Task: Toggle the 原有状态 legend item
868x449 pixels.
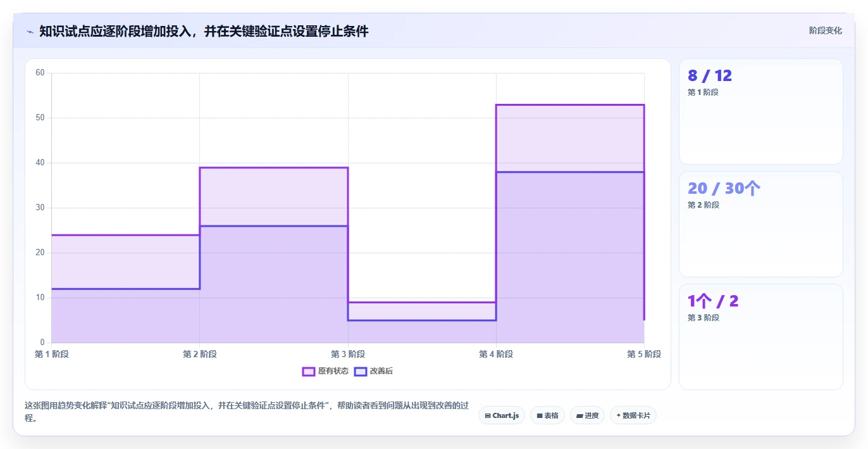Action: click(325, 371)
